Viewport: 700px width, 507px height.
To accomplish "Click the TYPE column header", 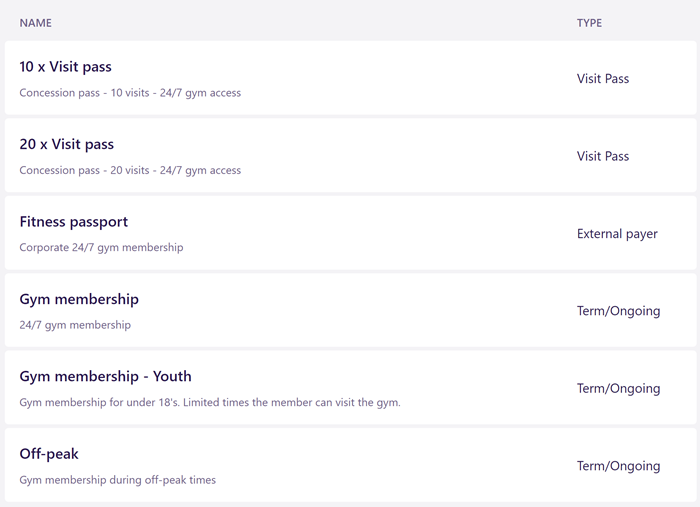I will click(x=589, y=23).
